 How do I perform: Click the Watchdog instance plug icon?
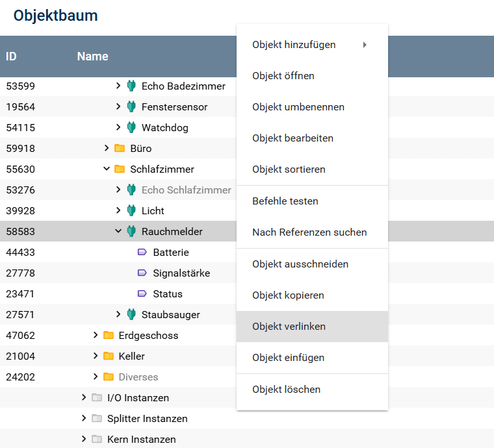[131, 127]
